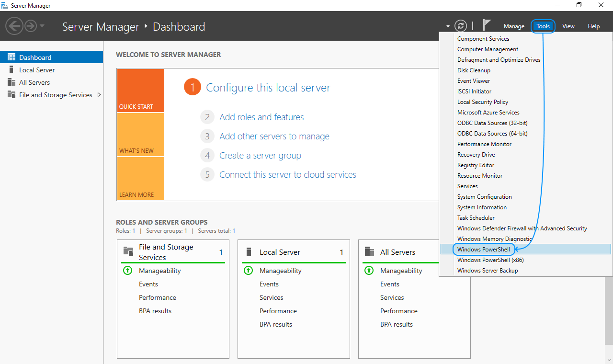The height and width of the screenshot is (364, 613).
Task: Click BPA results in All Servers tile
Action: point(397,324)
